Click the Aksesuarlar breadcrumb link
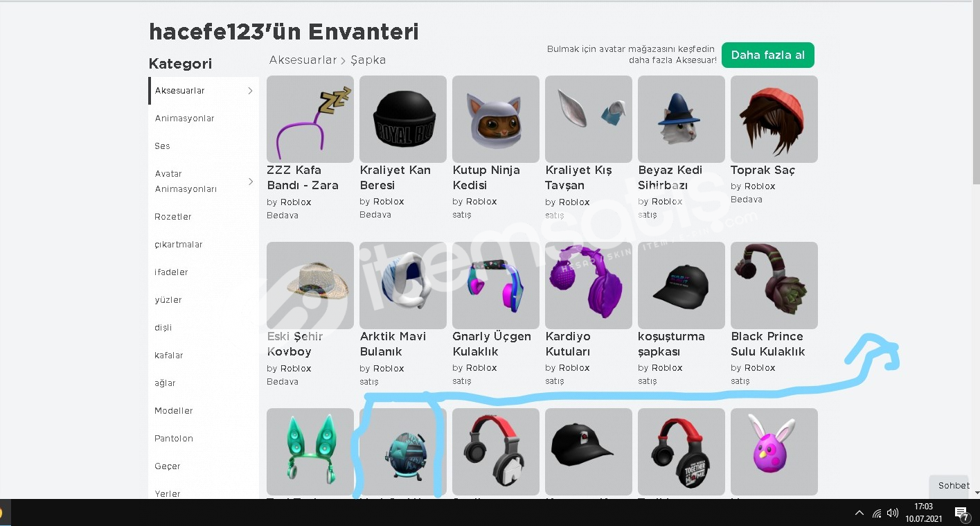Screen dimensions: 980x526 click(303, 60)
